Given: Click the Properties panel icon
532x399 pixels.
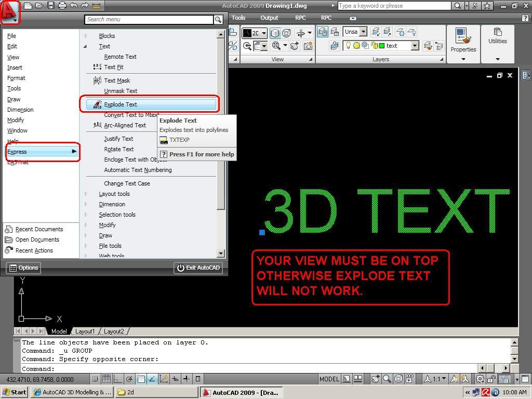Looking at the screenshot, I should (463, 36).
